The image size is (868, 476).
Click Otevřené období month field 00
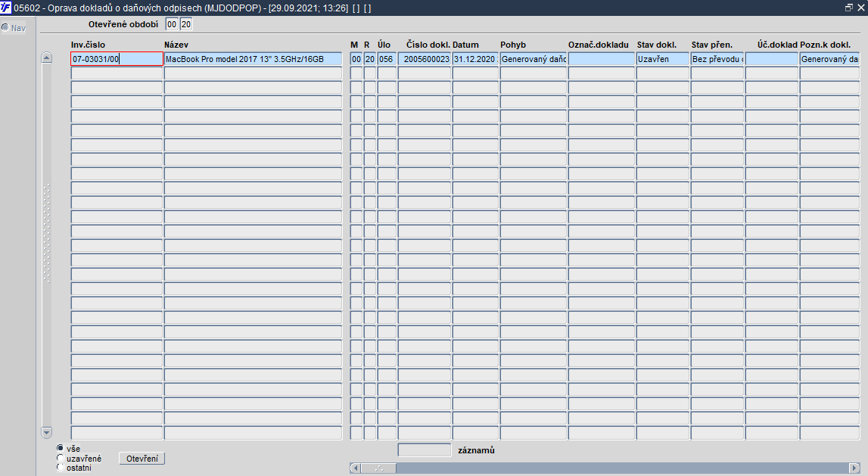[172, 24]
